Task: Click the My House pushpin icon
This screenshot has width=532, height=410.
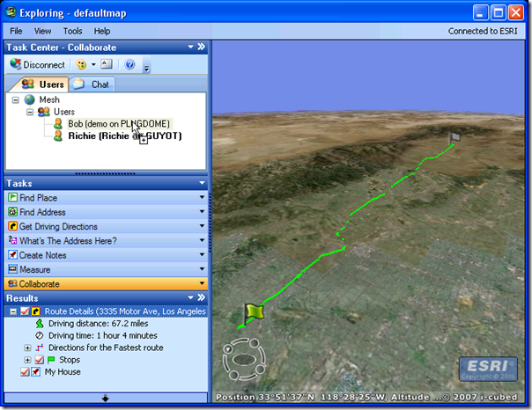Action: pos(36,372)
